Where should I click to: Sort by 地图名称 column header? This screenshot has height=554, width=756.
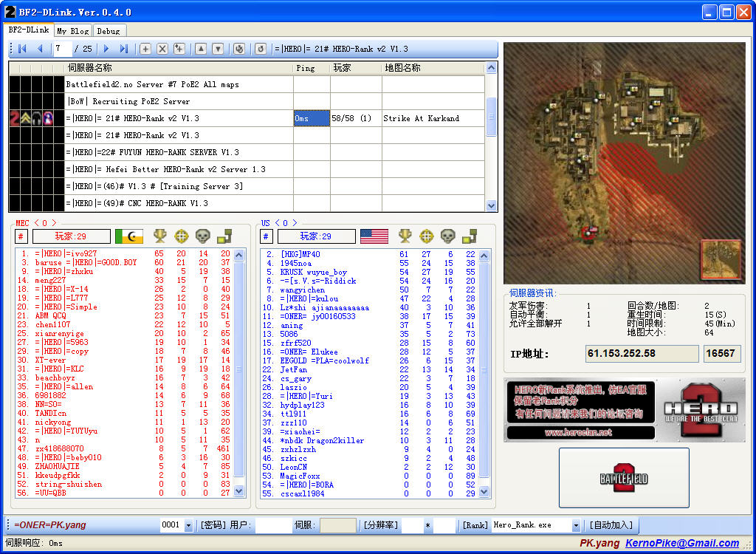433,68
